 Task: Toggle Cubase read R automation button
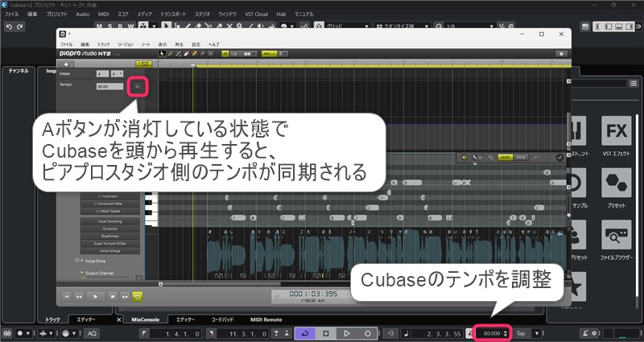click(x=120, y=27)
